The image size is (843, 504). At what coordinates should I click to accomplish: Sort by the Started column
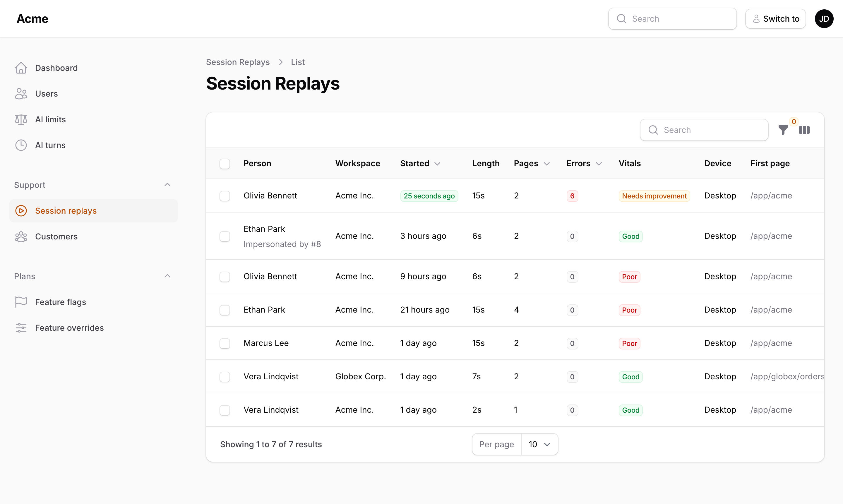pos(420,164)
